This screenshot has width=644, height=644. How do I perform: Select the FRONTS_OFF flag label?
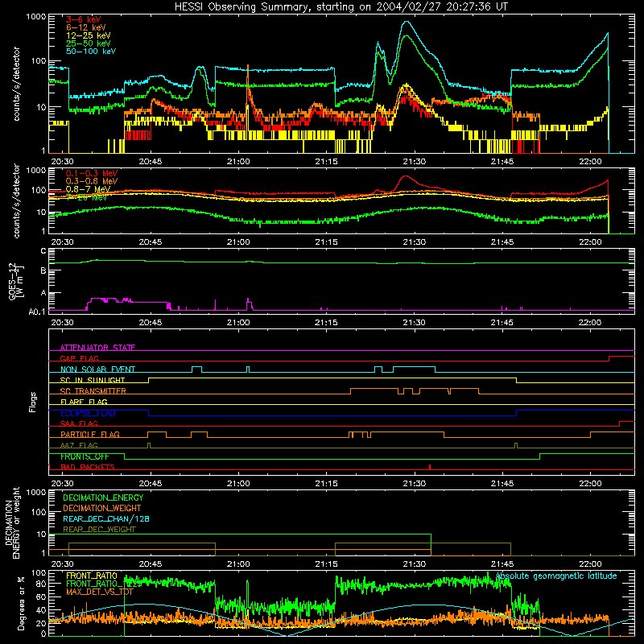pos(85,456)
